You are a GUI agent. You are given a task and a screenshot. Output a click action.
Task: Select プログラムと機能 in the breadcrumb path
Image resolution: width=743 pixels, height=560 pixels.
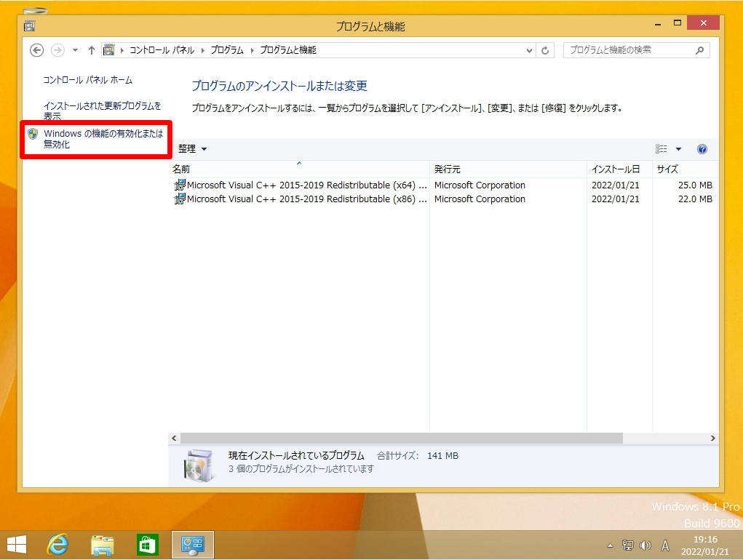pyautogui.click(x=288, y=50)
